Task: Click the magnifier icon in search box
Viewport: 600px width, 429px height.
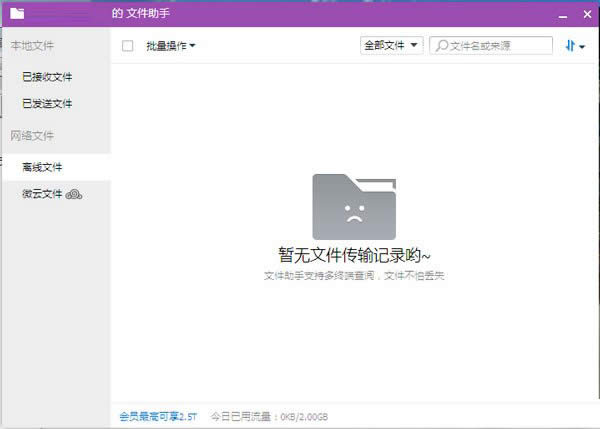Action: pyautogui.click(x=440, y=46)
